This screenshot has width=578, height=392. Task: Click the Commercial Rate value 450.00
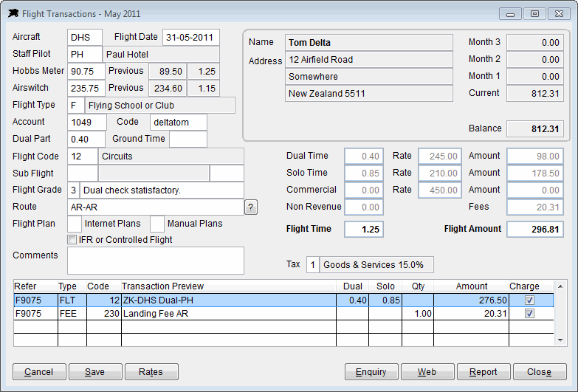point(440,190)
